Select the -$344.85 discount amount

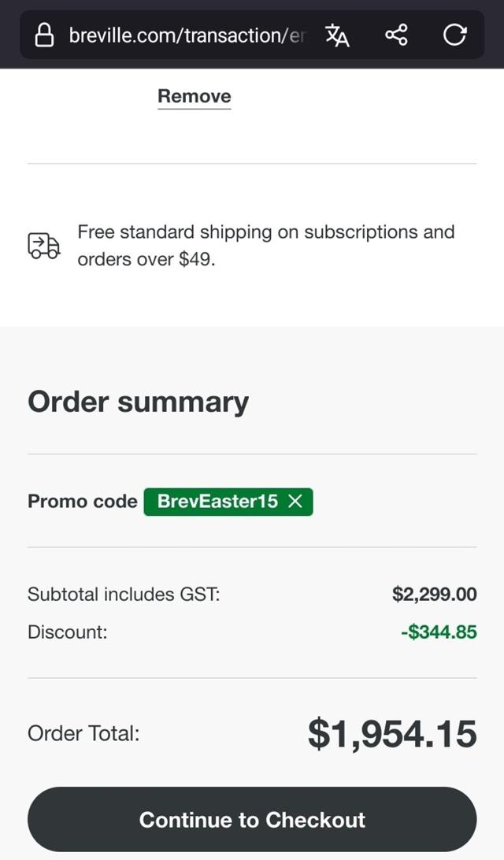coord(438,632)
